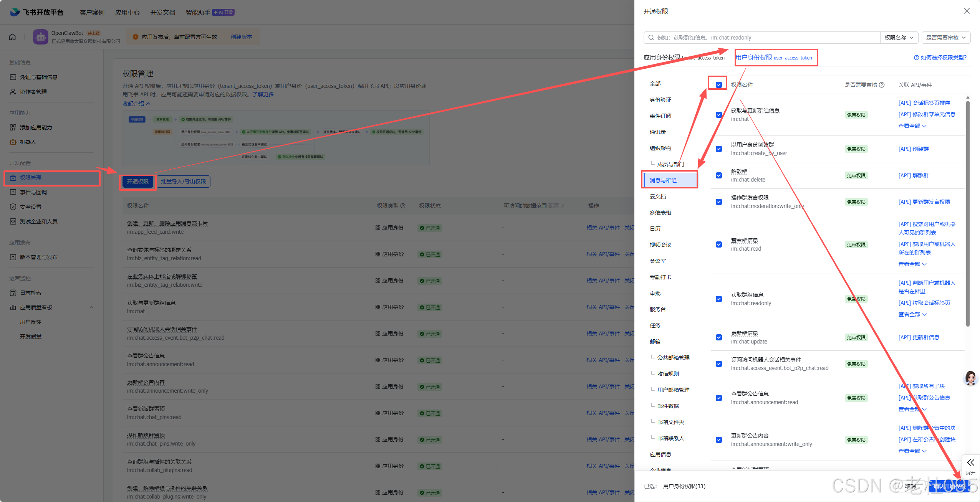Uncheck the im:chat:delete 解散群 permission checkbox

pos(719,175)
